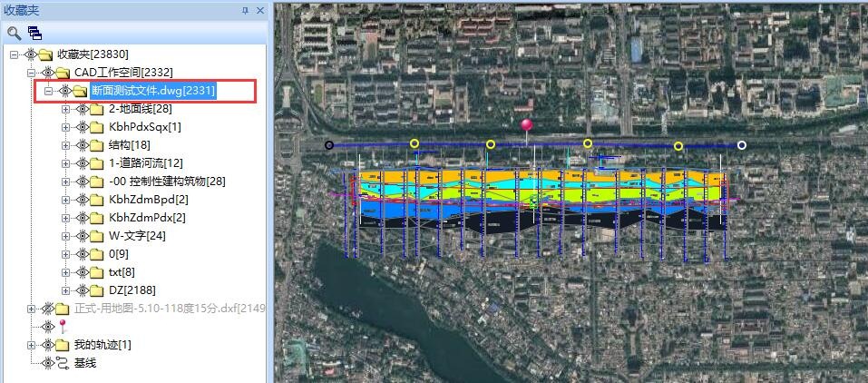This screenshot has width=868, height=383.
Task: Click the tree view icon beside search
Action: pos(34,33)
